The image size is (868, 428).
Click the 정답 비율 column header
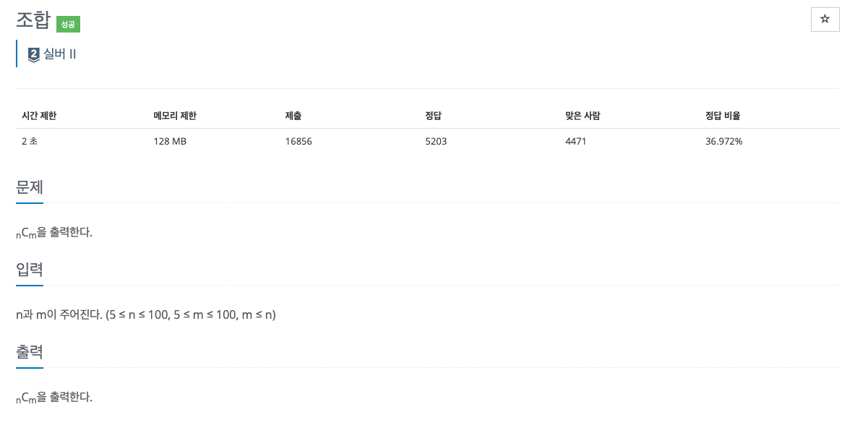tap(723, 116)
